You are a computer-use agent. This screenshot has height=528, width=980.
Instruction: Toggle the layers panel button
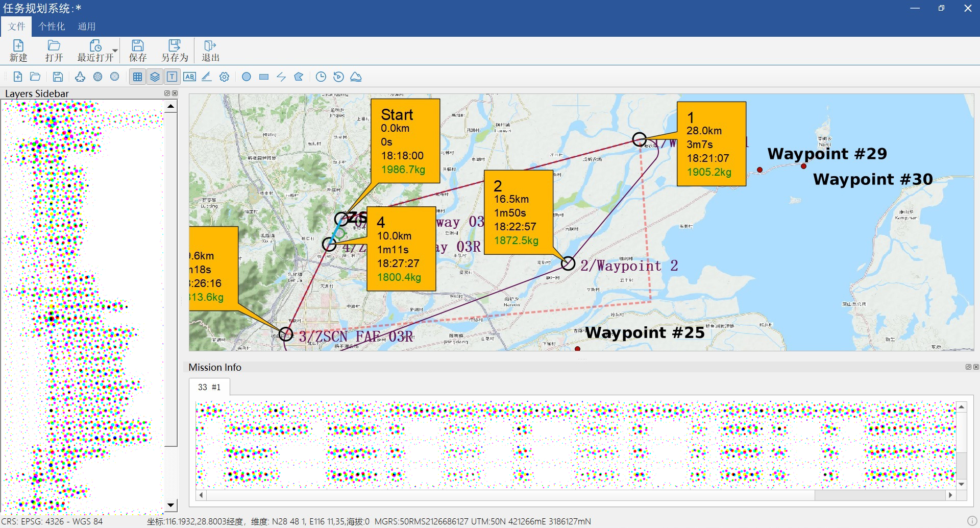click(155, 77)
